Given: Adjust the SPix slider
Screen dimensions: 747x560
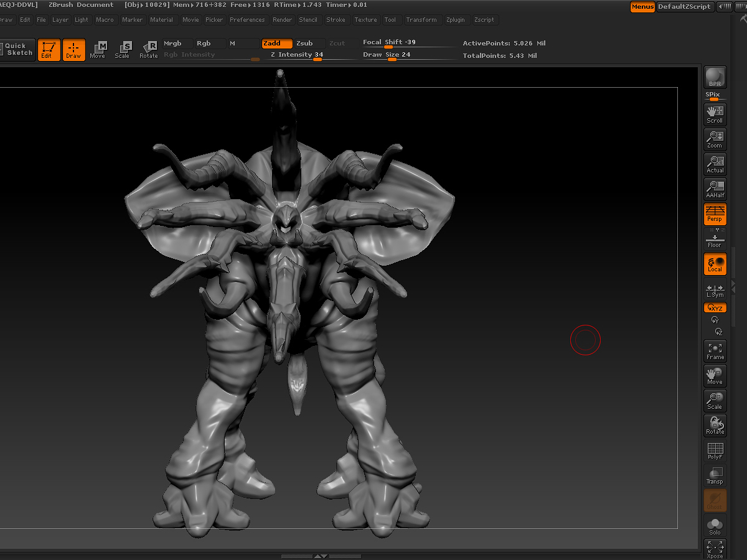Looking at the screenshot, I should tap(713, 96).
